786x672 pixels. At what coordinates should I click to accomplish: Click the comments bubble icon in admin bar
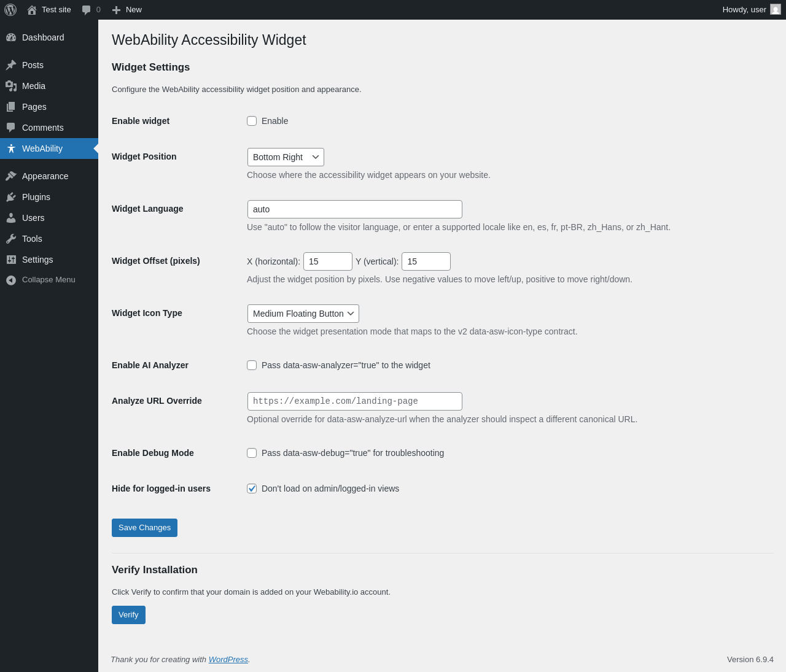[x=87, y=10]
